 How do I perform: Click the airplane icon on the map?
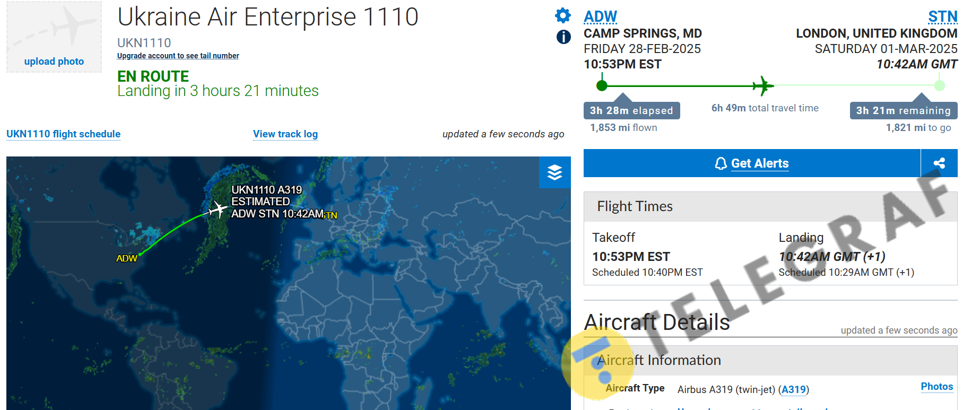pos(217,210)
